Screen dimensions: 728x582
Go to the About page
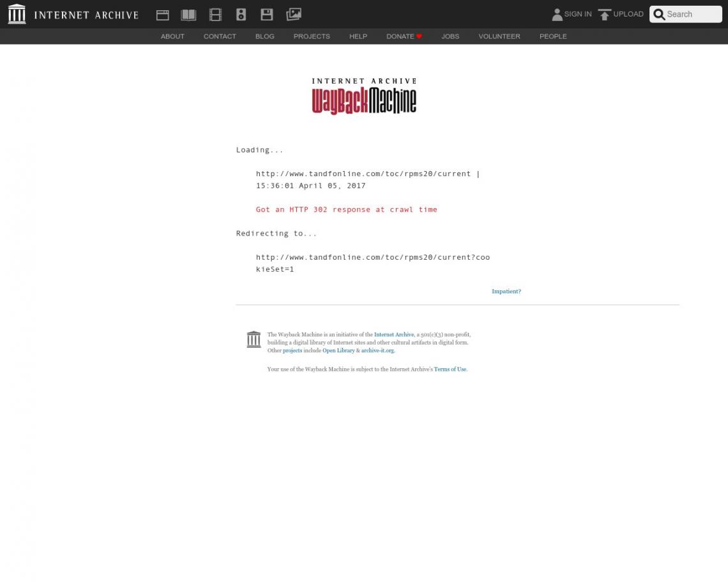172,36
